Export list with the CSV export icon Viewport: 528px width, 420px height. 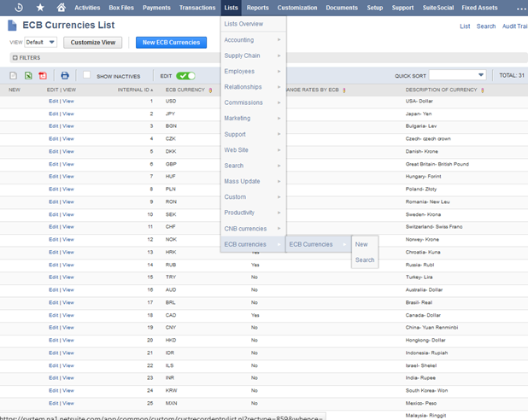(x=13, y=76)
